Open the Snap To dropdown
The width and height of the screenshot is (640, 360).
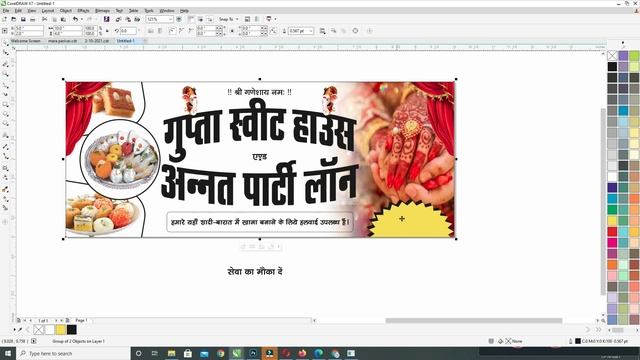coord(229,19)
